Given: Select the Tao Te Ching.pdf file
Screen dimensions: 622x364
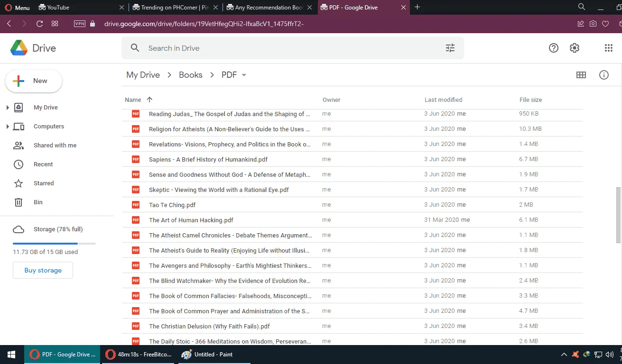Looking at the screenshot, I should click(352, 205).
